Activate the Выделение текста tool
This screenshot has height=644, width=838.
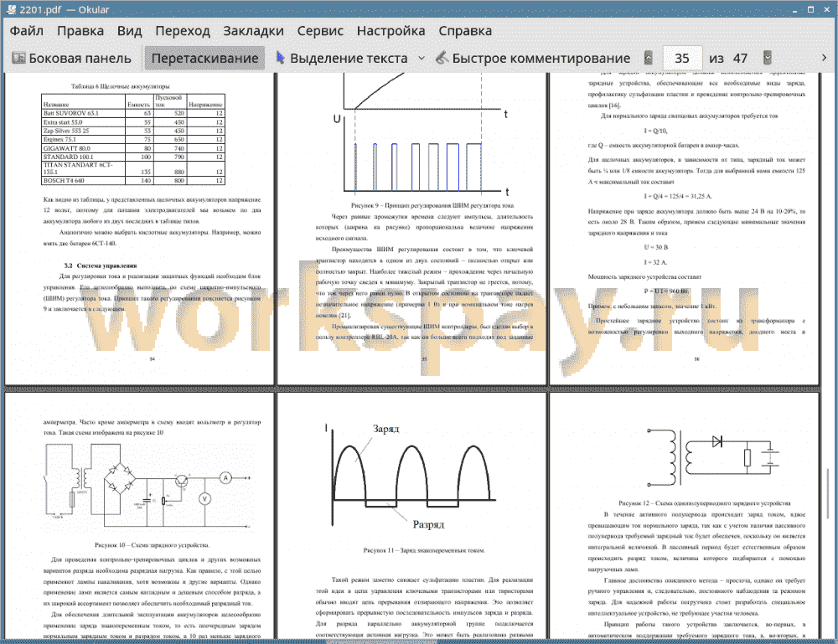(342, 59)
